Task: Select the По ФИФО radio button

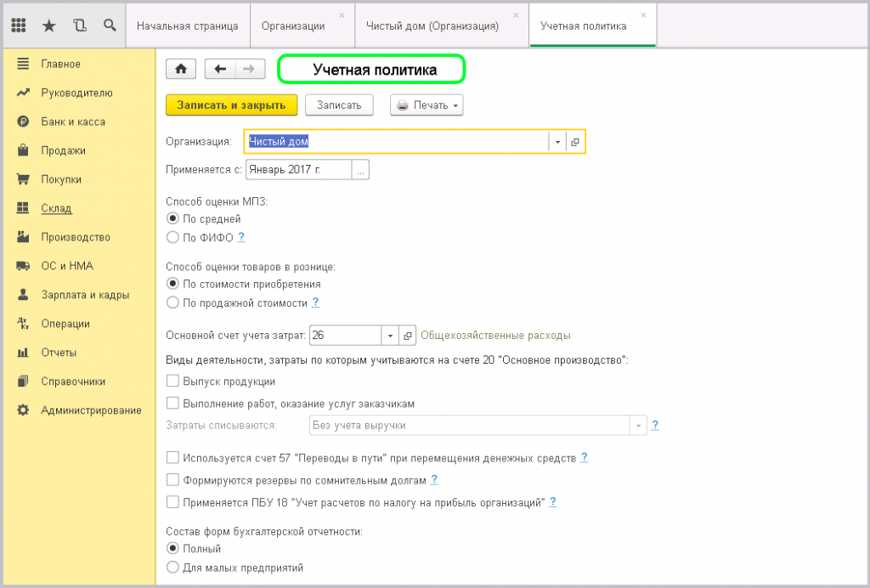Action: click(x=172, y=237)
